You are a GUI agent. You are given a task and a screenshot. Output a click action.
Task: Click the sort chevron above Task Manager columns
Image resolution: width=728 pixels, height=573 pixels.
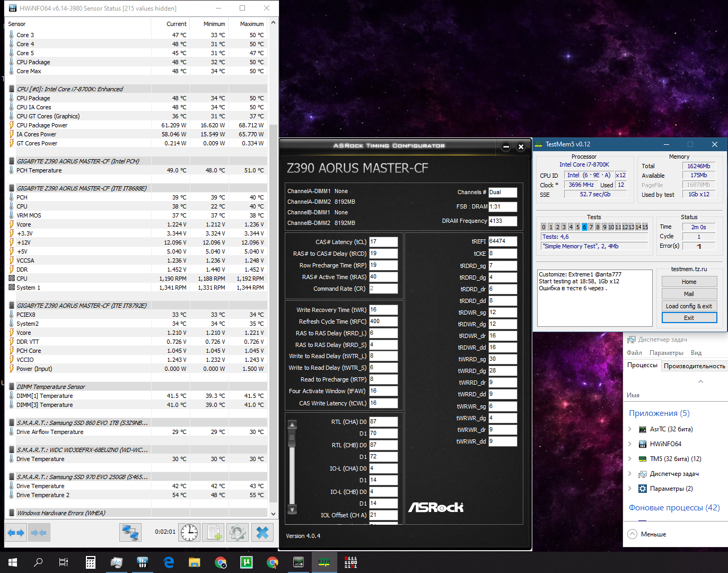click(700, 381)
